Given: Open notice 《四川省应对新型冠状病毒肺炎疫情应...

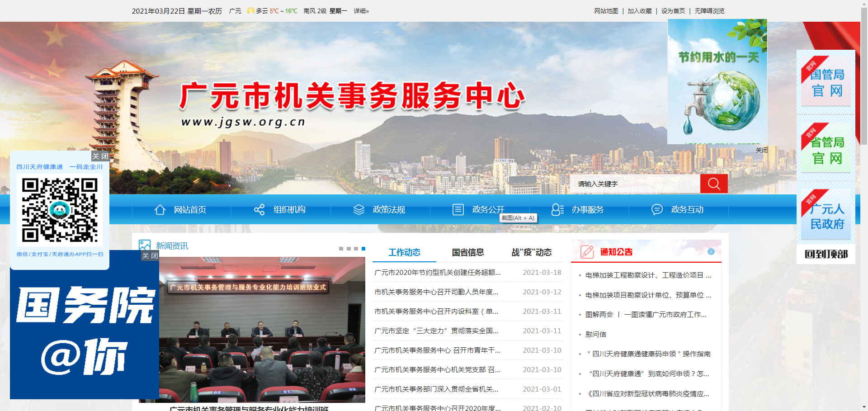Looking at the screenshot, I should click(x=647, y=393).
